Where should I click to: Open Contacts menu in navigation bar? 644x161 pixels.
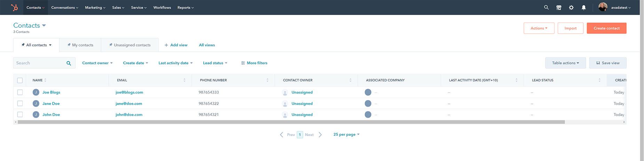[36, 7]
